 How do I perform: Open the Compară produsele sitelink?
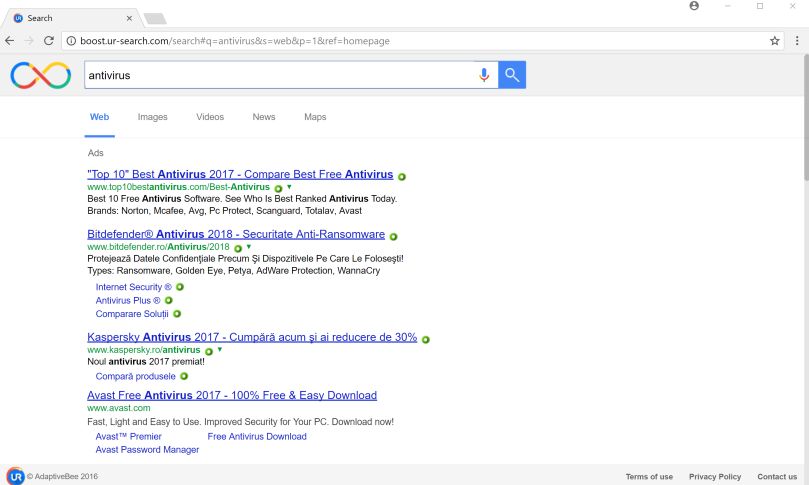pos(136,376)
